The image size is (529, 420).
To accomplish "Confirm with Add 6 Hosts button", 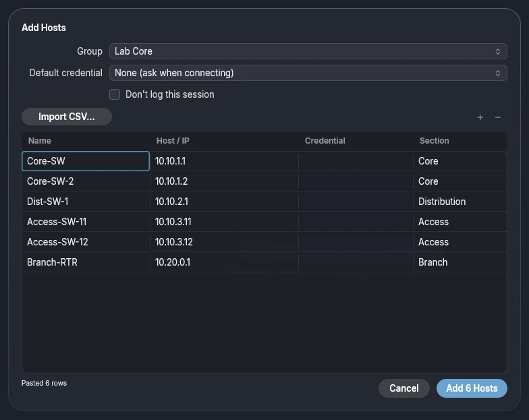I will click(472, 388).
